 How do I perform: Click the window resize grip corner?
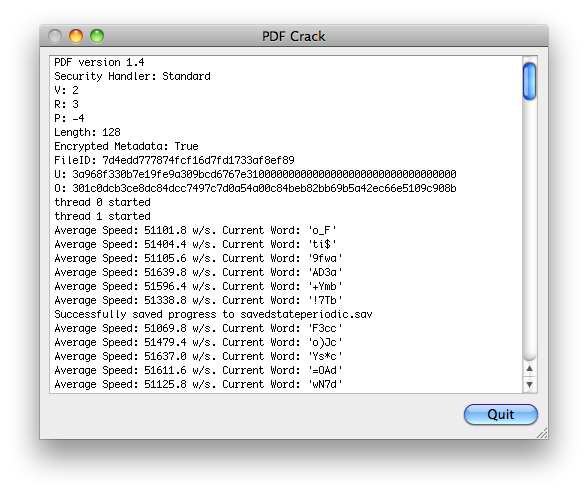point(542,433)
